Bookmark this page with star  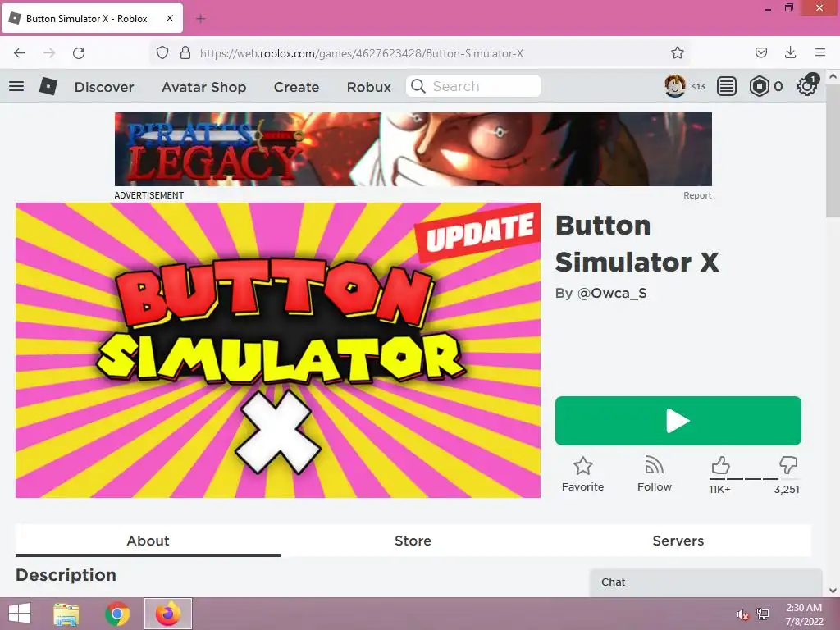(x=677, y=53)
